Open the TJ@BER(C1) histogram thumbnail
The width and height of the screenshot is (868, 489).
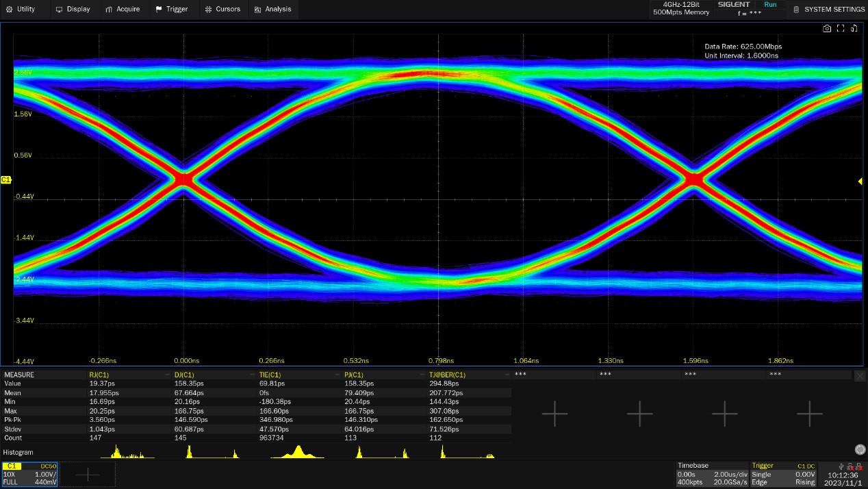pos(468,452)
